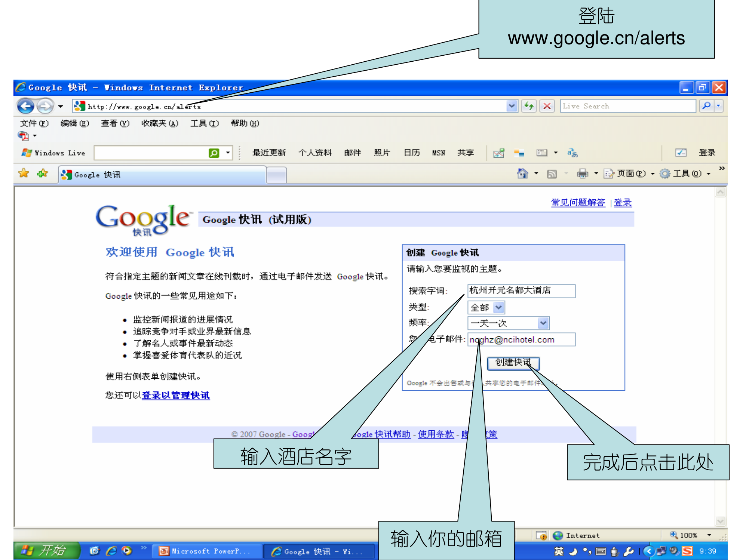Open the 文件(F) menu
The width and height of the screenshot is (746, 560).
34,123
